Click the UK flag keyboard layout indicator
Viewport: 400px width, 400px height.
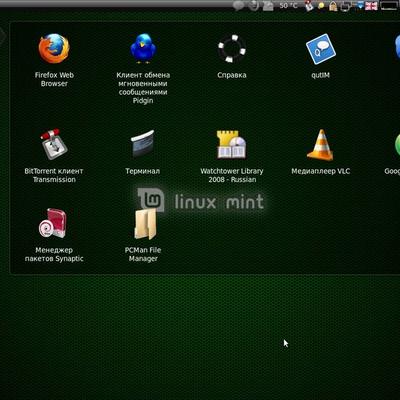[371, 6]
